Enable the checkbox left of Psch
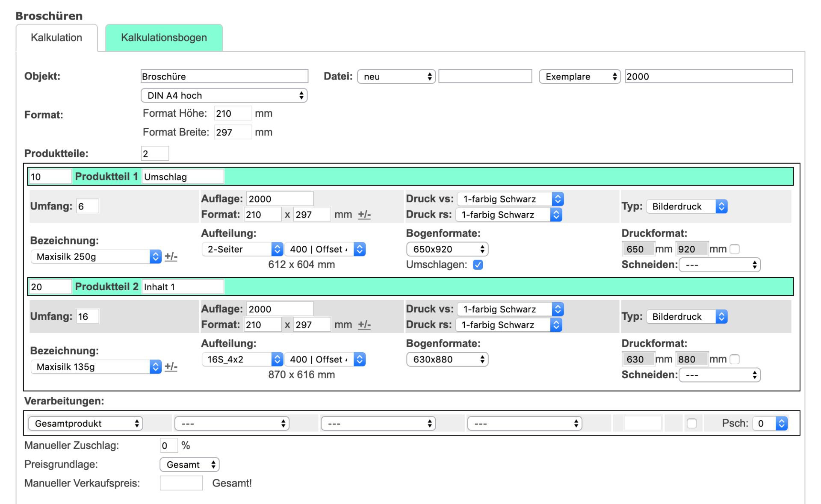Viewport: 821px width, 504px height. (x=691, y=423)
